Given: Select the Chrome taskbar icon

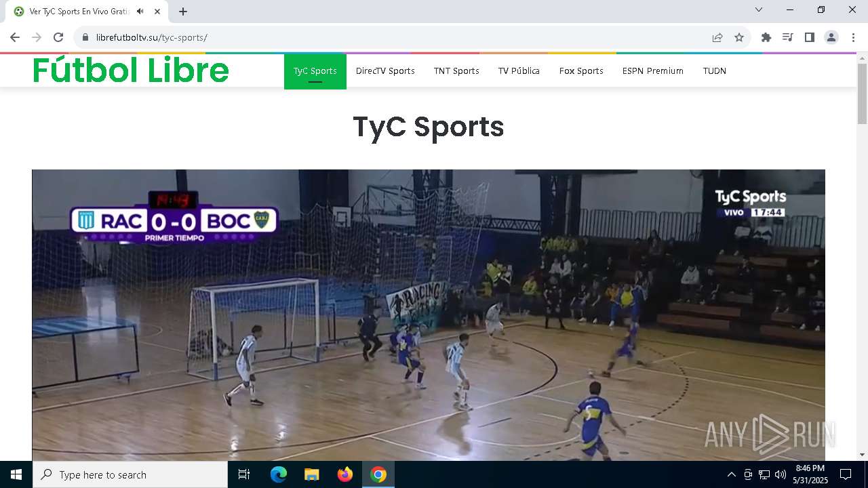Looking at the screenshot, I should click(x=378, y=474).
